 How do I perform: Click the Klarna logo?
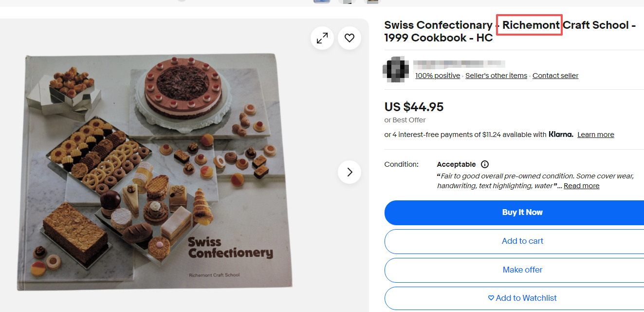(561, 135)
